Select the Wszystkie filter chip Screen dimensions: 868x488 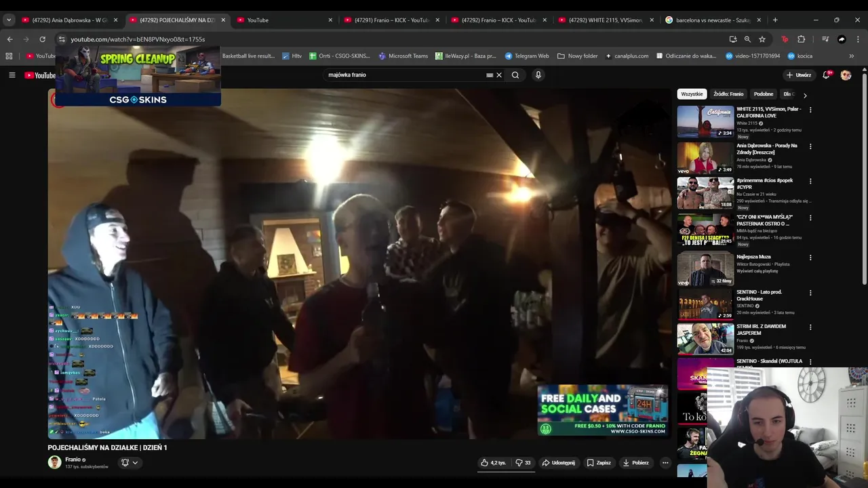point(692,94)
